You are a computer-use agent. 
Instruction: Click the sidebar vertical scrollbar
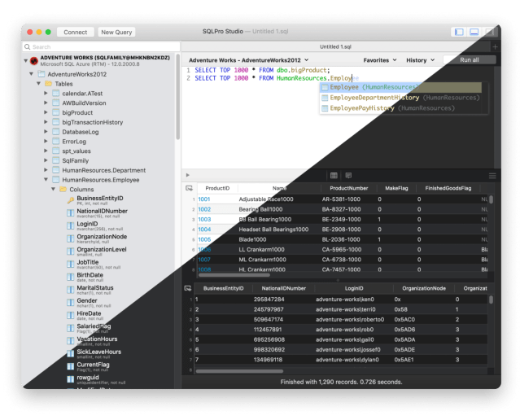[177, 96]
